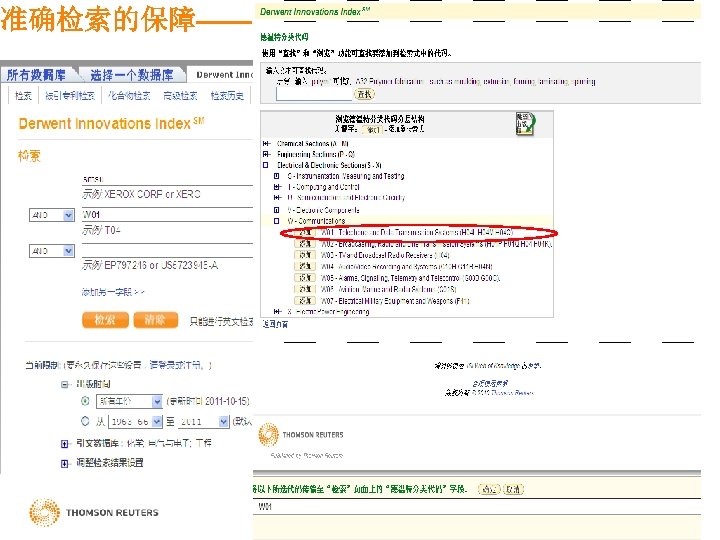Click 添加 button beside W05 Alarms, Signalling
The width and height of the screenshot is (720, 540).
point(305,278)
